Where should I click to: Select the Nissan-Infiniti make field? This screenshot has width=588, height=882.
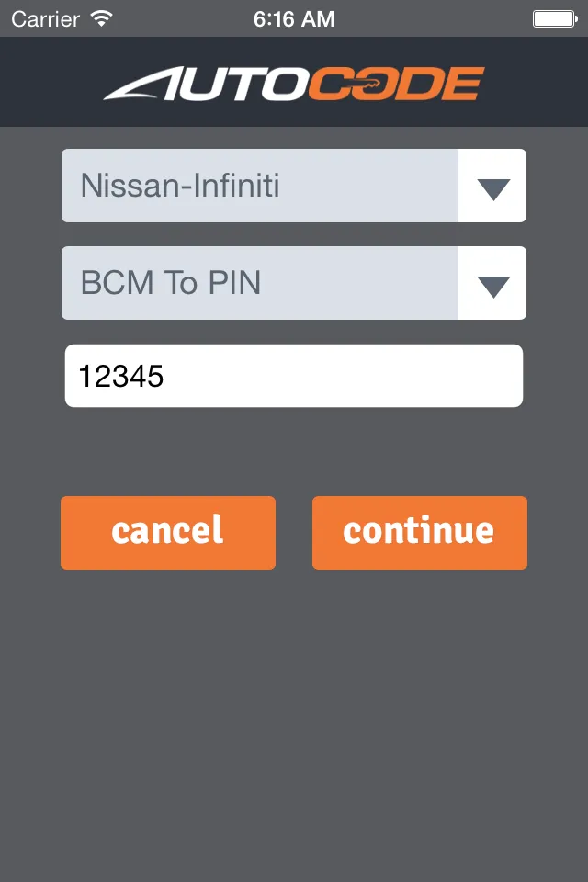coord(259,187)
